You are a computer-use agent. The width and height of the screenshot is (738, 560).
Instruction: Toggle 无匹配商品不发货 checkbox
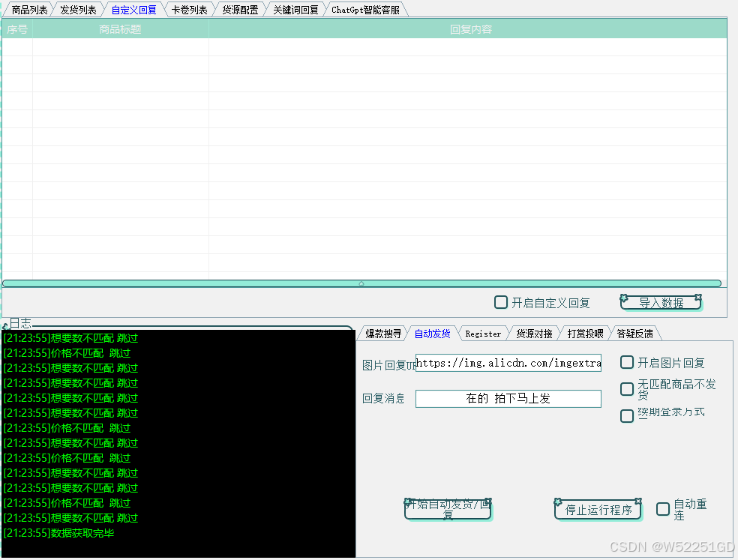coord(627,389)
